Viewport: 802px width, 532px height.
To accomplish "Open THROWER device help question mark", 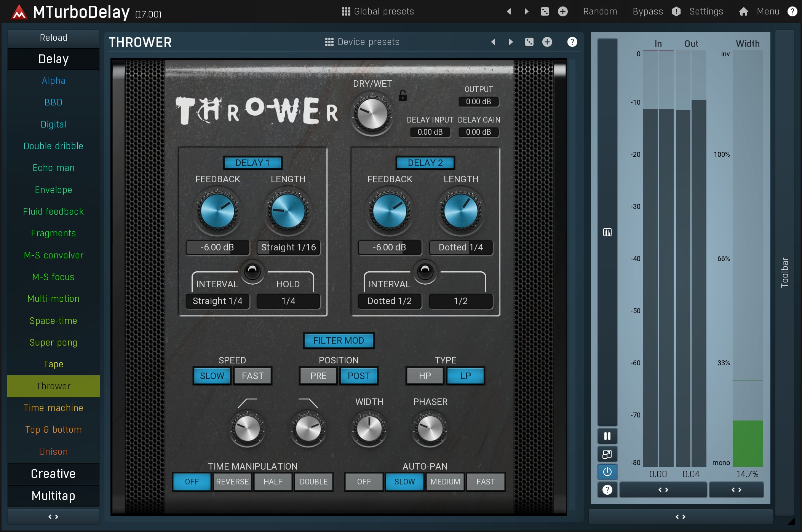I will (x=572, y=42).
